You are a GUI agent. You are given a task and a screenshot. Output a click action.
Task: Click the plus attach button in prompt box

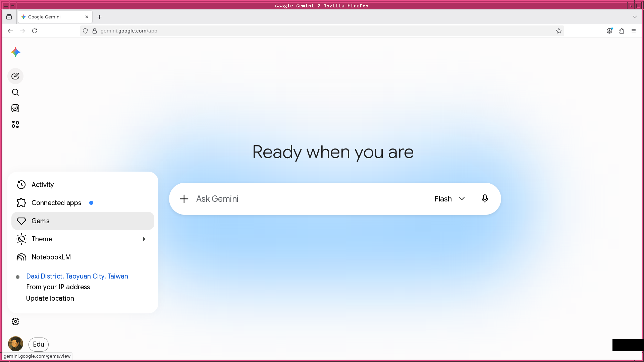tap(184, 199)
